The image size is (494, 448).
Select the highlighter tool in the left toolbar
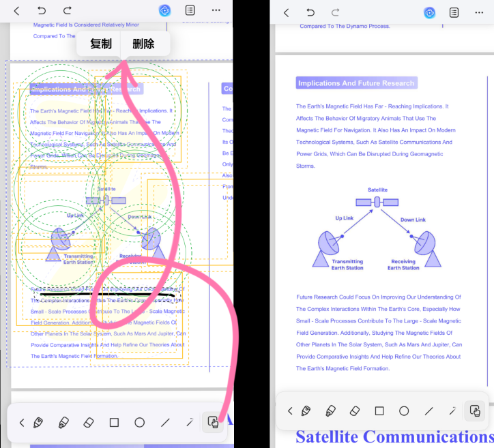(x=63, y=423)
